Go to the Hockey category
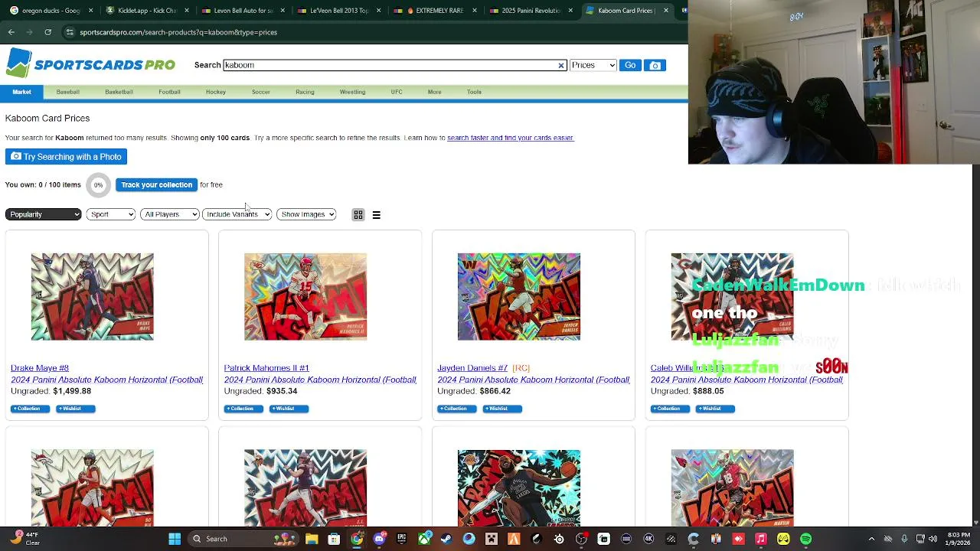 (x=215, y=92)
